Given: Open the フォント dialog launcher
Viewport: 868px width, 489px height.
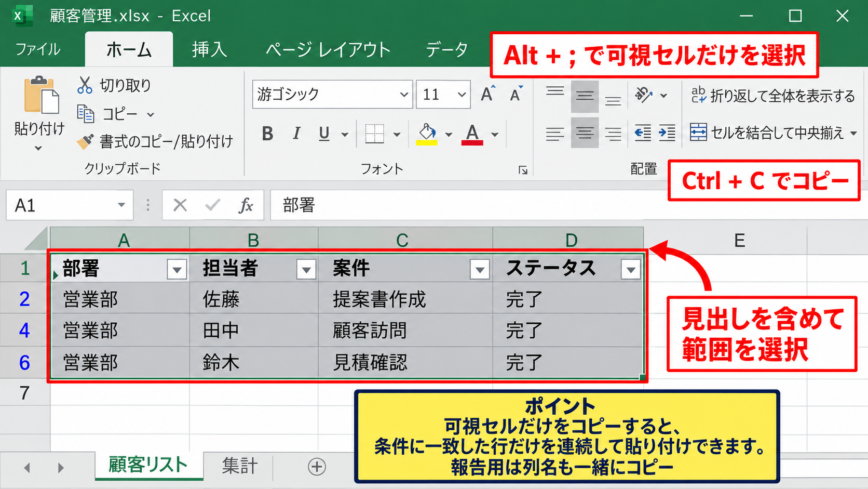Looking at the screenshot, I should coord(523,170).
